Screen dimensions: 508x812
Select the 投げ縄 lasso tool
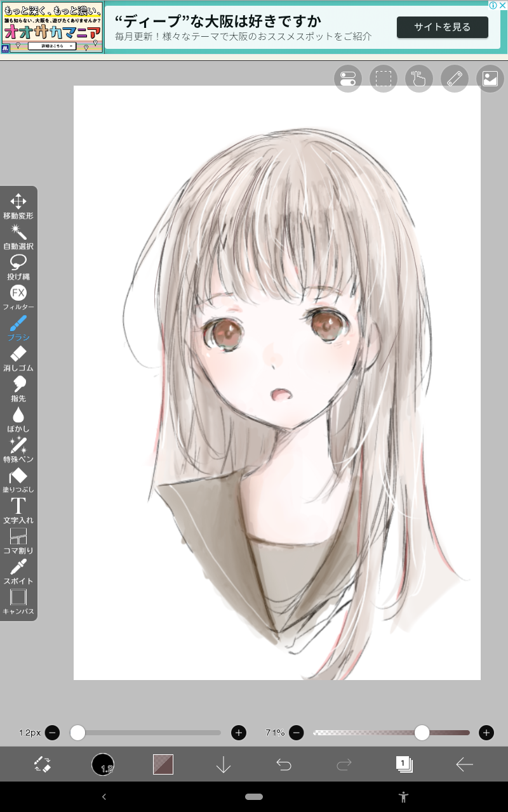(18, 267)
